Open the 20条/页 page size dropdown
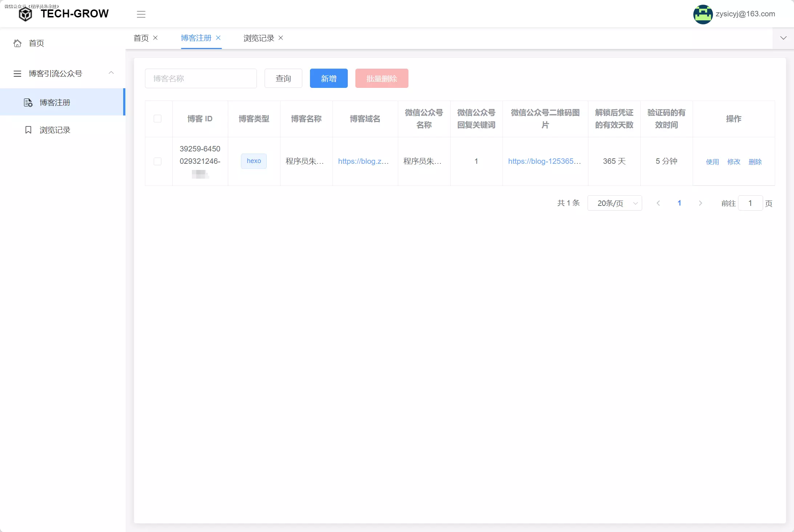Screen dimensions: 794x532 [x=614, y=203]
